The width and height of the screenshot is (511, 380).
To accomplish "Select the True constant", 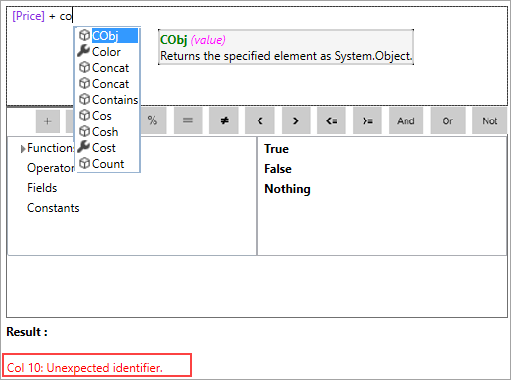I will [x=276, y=149].
